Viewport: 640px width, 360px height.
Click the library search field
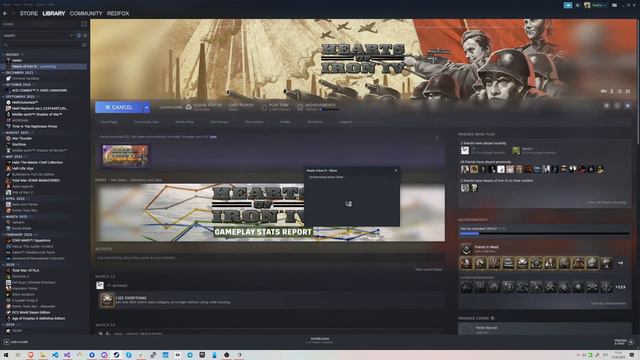[x=41, y=45]
